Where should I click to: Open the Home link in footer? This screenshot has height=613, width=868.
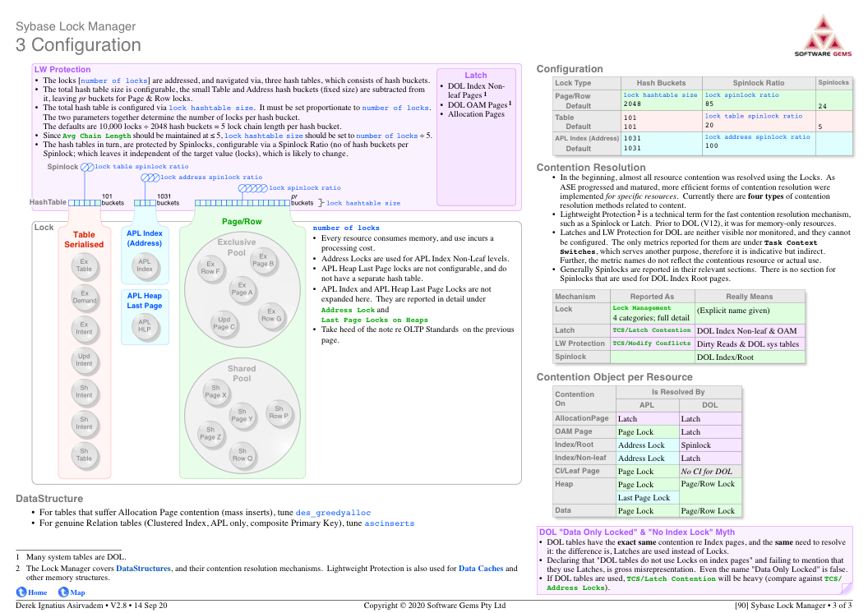pyautogui.click(x=38, y=592)
